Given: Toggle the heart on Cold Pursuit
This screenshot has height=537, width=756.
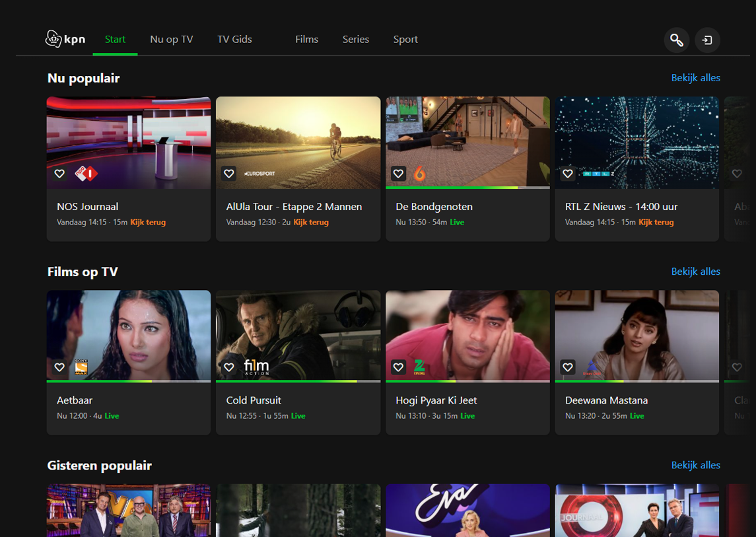Looking at the screenshot, I should tap(229, 367).
